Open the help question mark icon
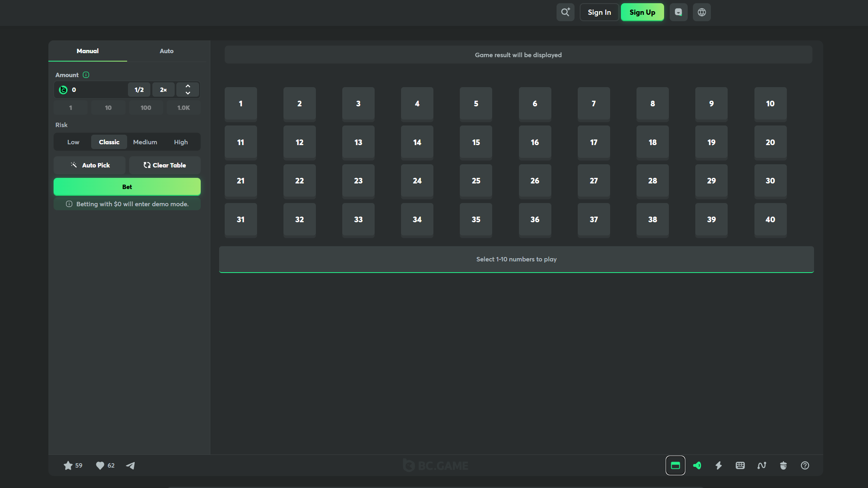The height and width of the screenshot is (488, 868). 805,465
